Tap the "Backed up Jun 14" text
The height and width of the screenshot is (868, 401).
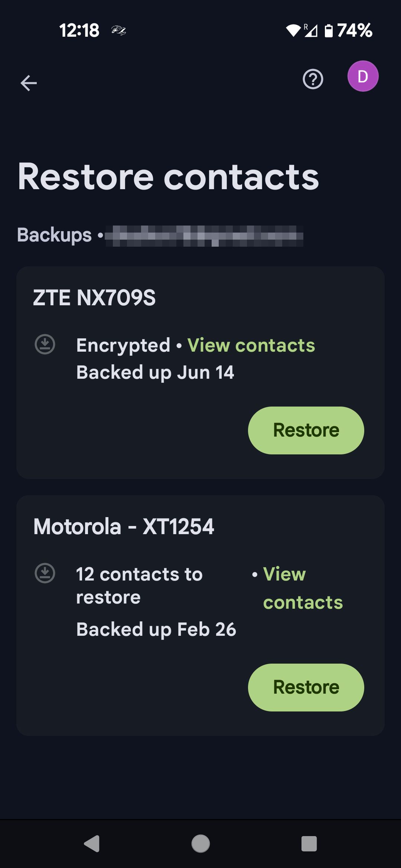point(155,372)
